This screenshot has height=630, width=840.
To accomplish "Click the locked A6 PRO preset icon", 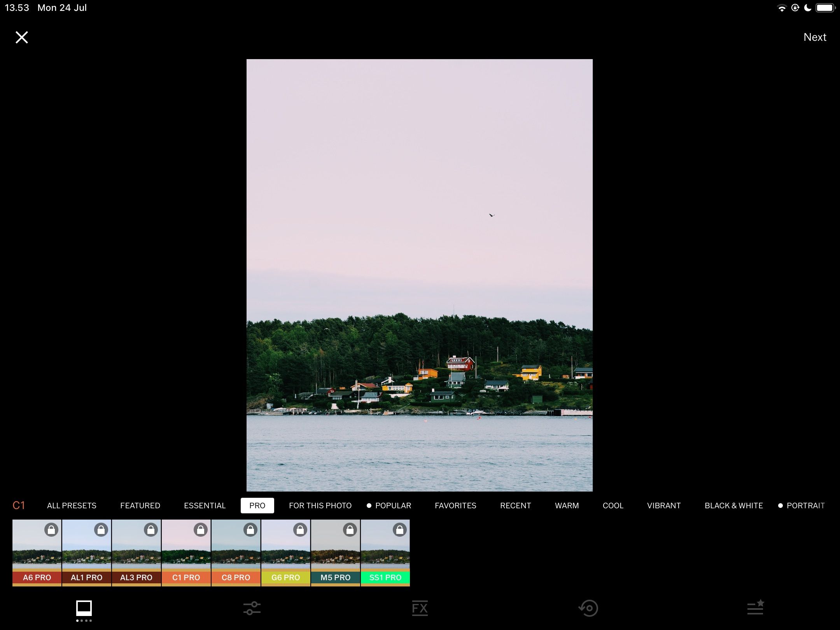I will 37,553.
